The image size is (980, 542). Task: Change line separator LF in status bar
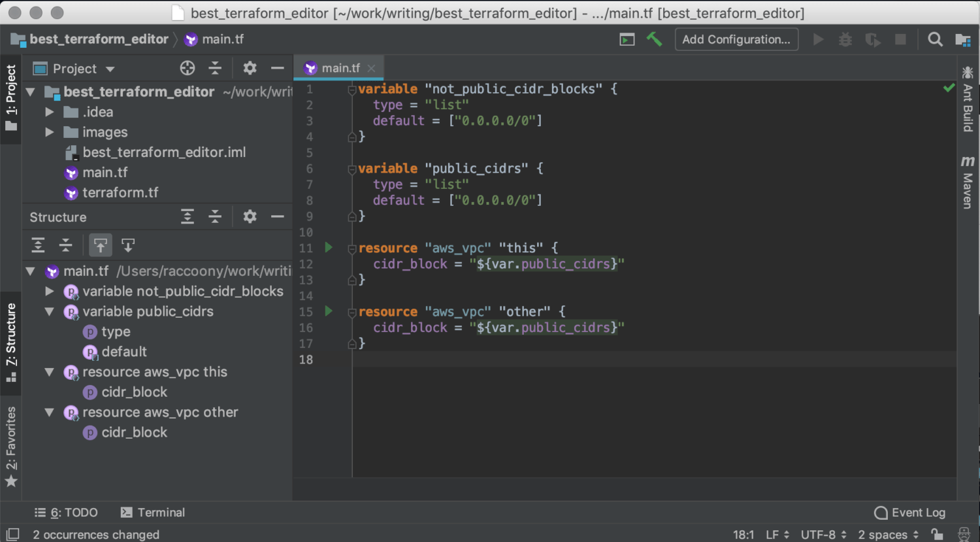pos(777,534)
